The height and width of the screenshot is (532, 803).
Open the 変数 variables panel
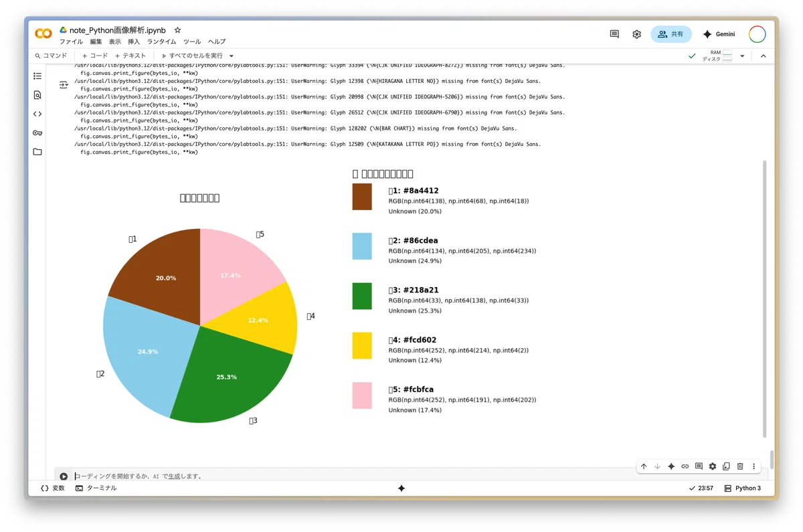[x=53, y=489]
